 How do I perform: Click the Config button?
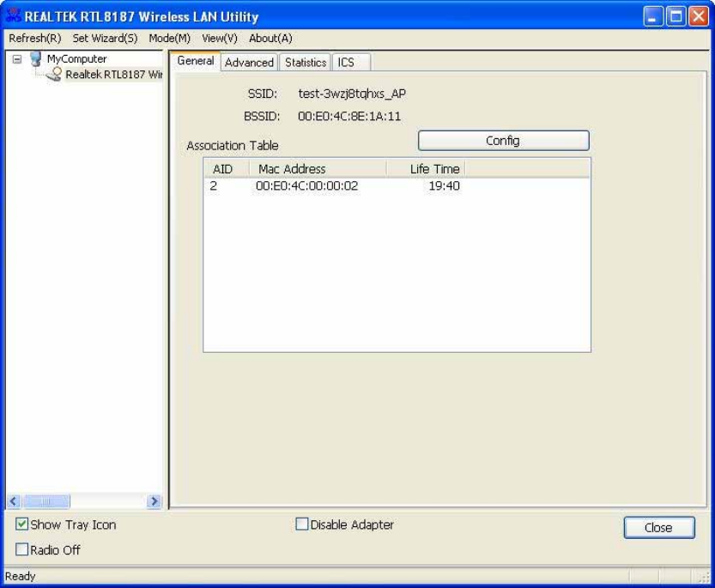pyautogui.click(x=503, y=141)
